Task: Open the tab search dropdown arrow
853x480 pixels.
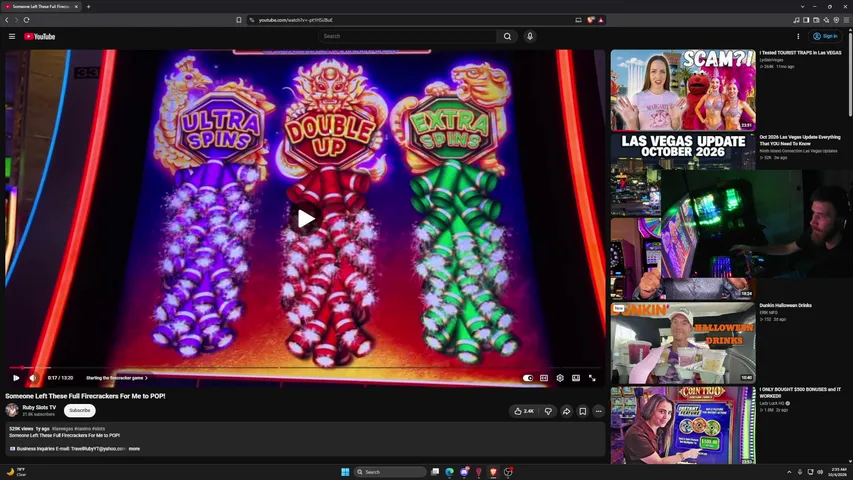Action: pyautogui.click(x=802, y=7)
